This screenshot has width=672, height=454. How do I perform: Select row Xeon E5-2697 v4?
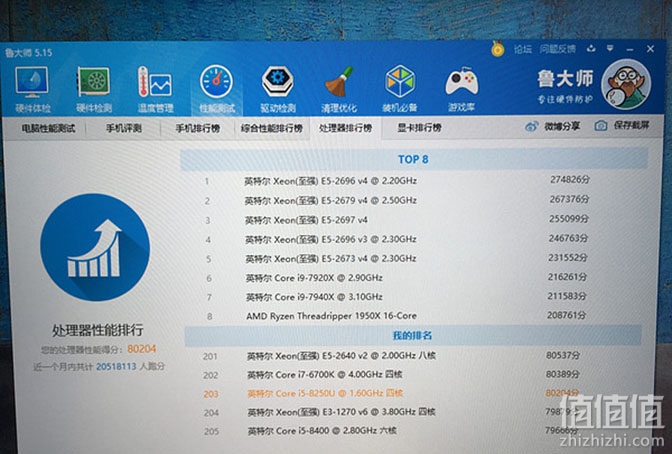coord(397,220)
